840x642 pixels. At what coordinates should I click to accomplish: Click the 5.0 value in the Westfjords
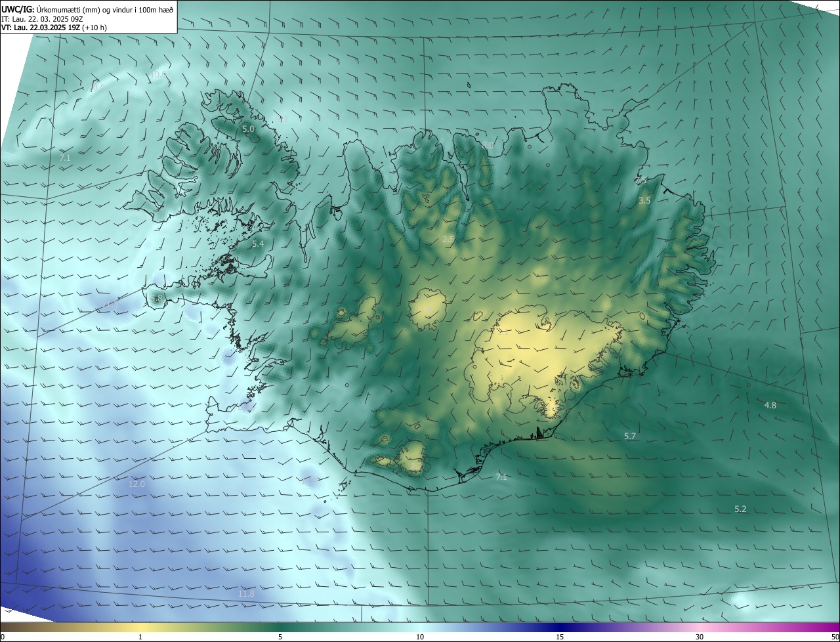(x=248, y=129)
